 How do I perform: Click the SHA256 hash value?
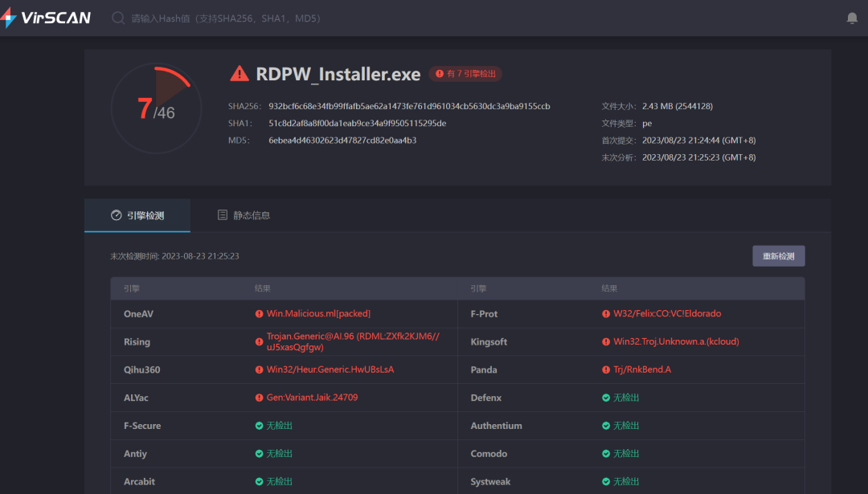[x=409, y=106]
